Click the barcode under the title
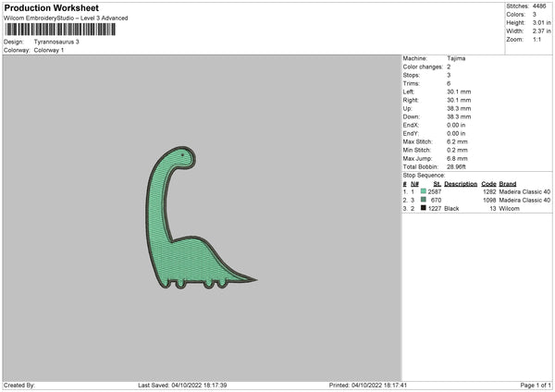Screen dimensions: 555x392 click(x=72, y=30)
